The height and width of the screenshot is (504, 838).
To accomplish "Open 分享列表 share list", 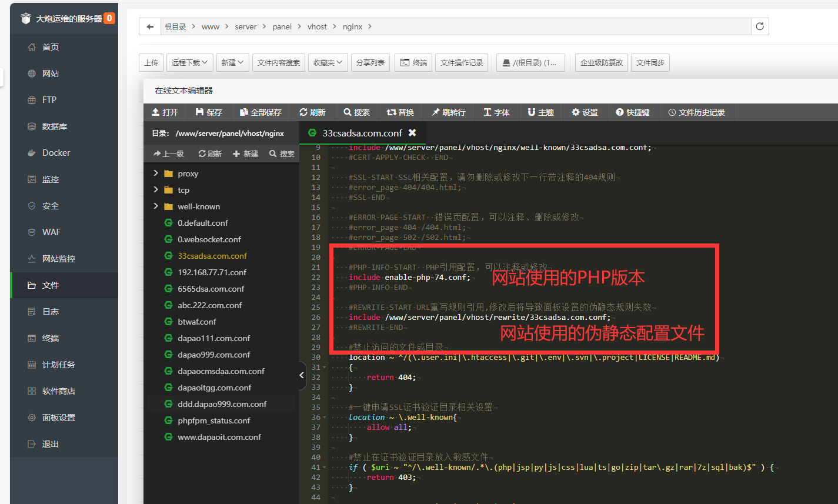I will click(370, 62).
